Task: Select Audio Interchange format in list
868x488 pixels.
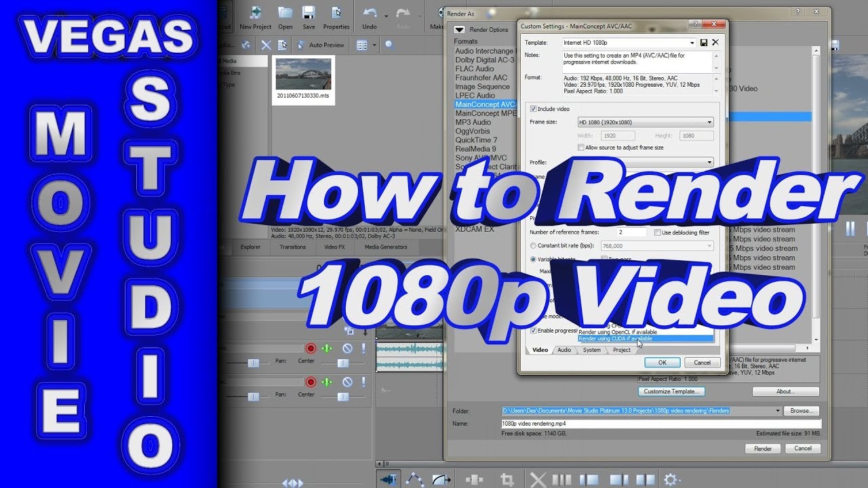Action: click(484, 51)
